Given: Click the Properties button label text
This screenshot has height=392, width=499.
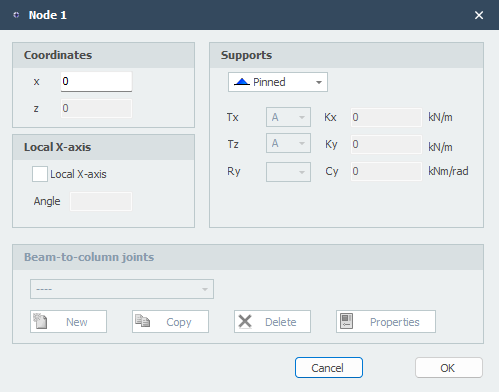Looking at the screenshot, I should (395, 322).
